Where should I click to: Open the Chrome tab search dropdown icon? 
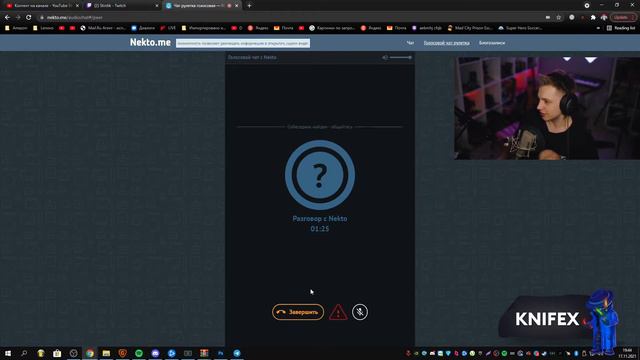point(587,6)
